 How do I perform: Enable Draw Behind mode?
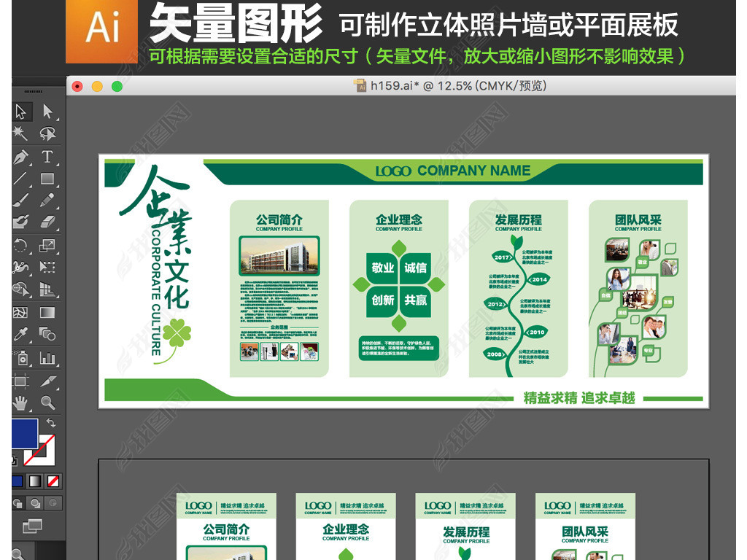pos(34,503)
